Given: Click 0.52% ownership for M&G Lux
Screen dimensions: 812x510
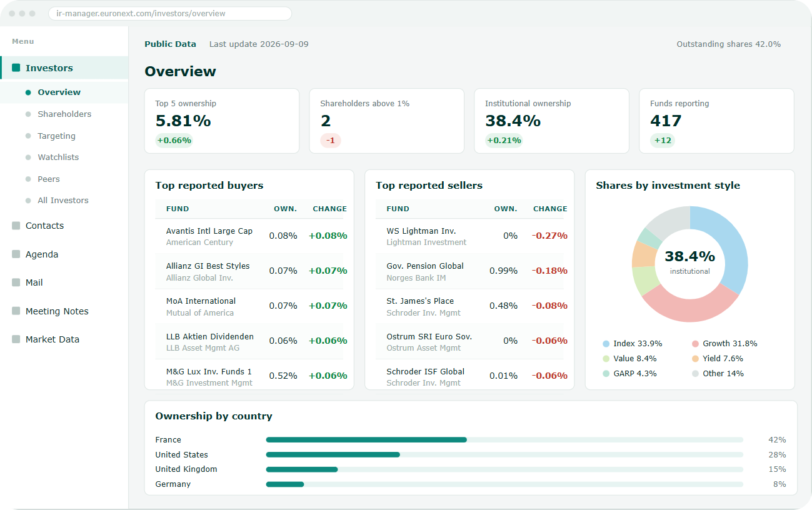Looking at the screenshot, I should tap(283, 376).
